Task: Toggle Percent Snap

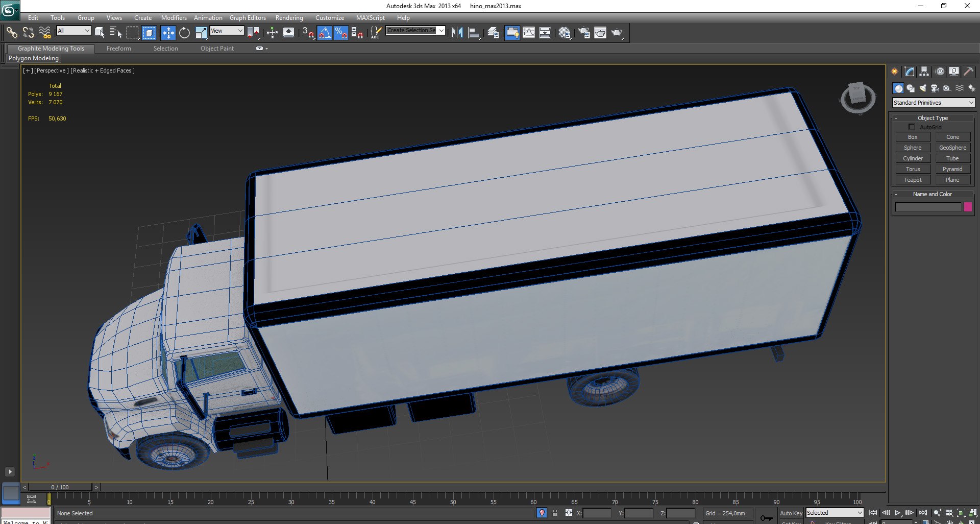Action: [x=341, y=33]
